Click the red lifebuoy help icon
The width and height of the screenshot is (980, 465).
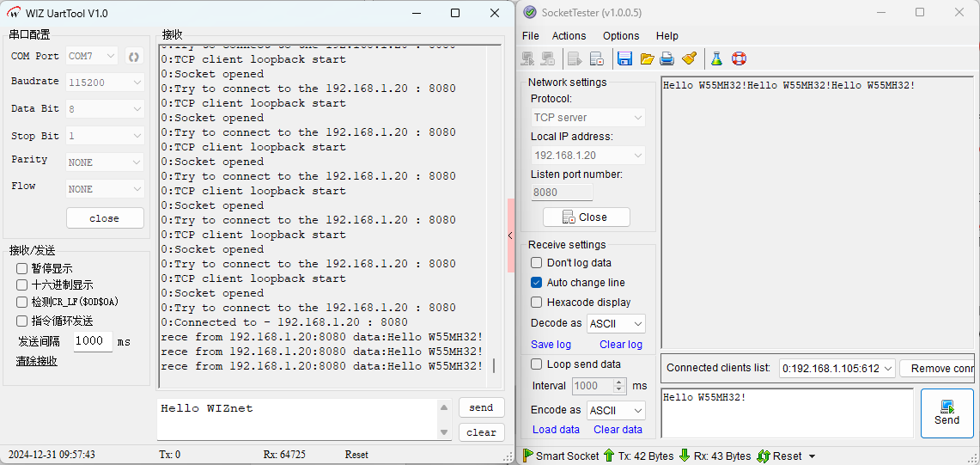click(739, 58)
